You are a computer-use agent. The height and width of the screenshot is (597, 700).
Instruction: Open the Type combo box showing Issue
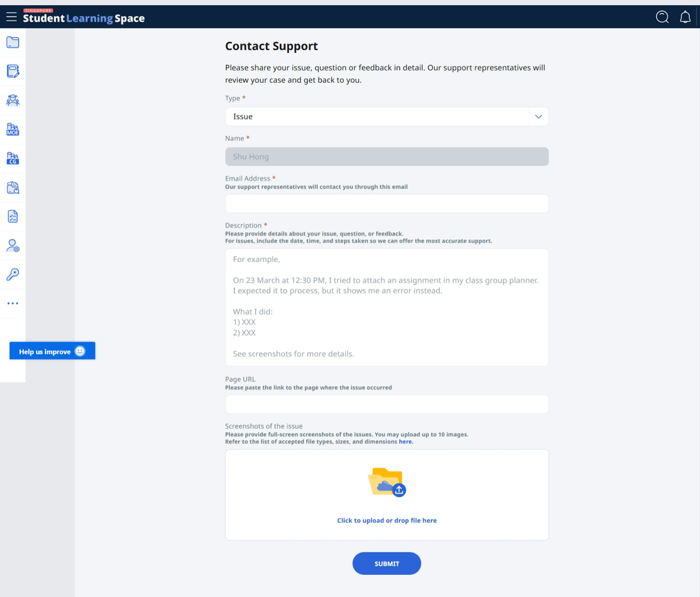377,117
